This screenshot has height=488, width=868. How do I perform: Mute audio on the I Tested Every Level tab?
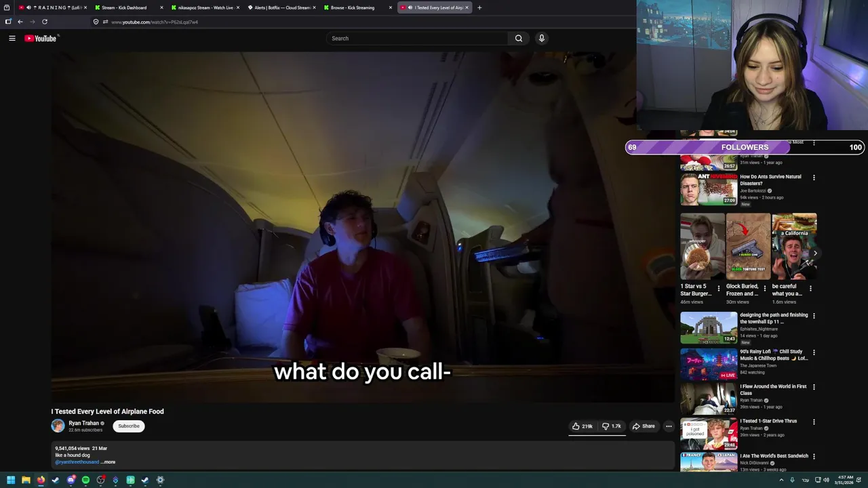(x=410, y=7)
